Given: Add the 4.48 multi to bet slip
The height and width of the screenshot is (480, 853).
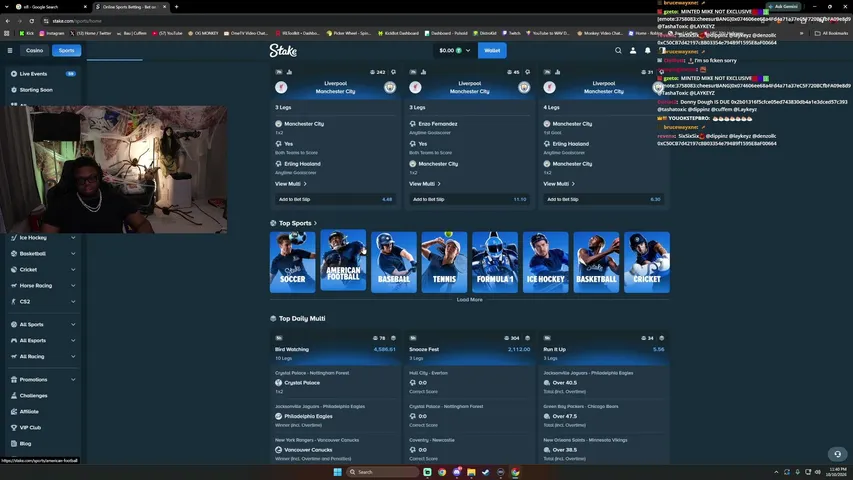Looking at the screenshot, I should coord(335,199).
